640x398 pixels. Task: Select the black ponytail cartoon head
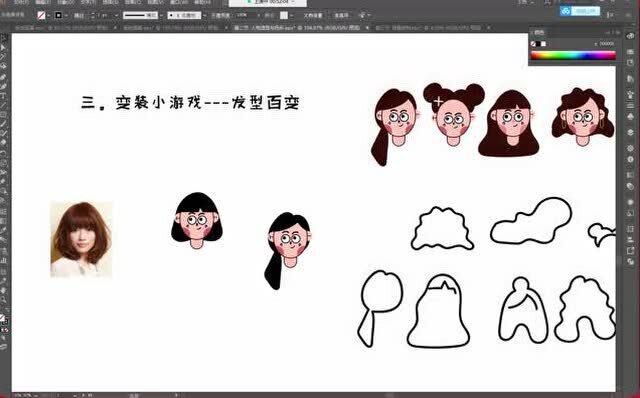click(288, 251)
